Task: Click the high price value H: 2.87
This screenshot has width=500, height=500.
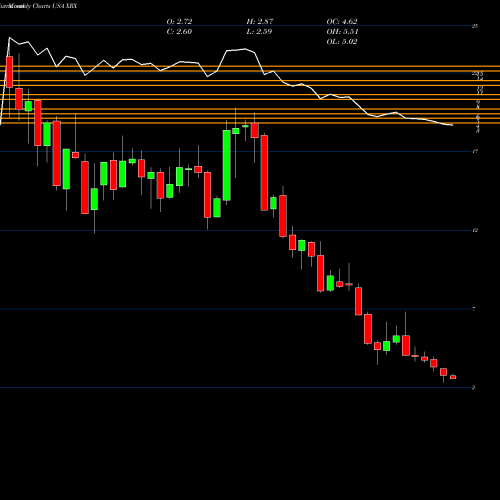Action: point(260,22)
